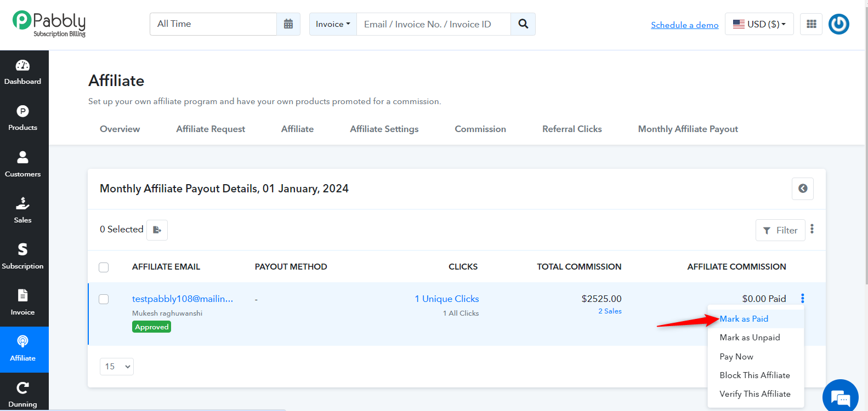Open the 15 rows per page selector

[x=117, y=367]
